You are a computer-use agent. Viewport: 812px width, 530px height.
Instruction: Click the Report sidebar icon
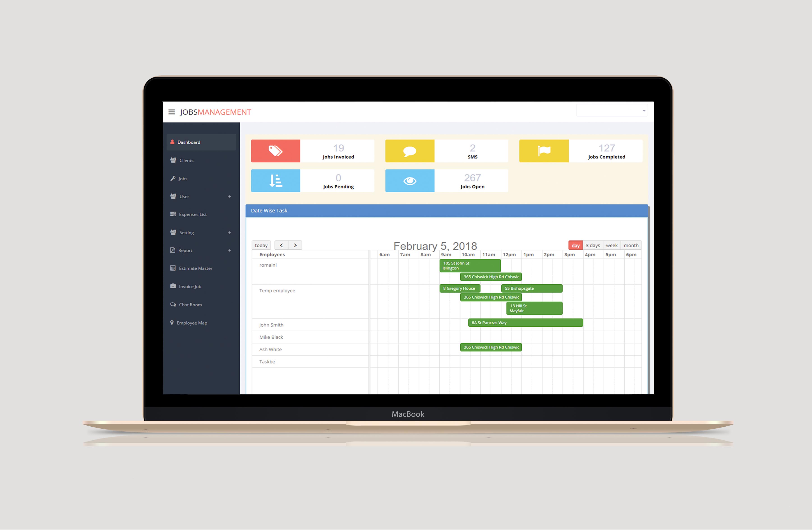pyautogui.click(x=172, y=251)
